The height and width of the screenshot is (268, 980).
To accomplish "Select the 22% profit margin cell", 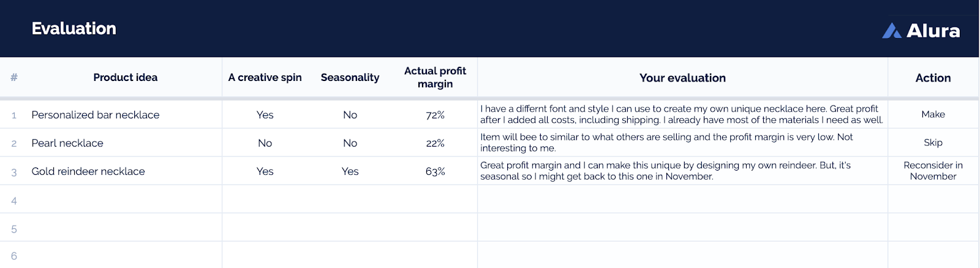I will (x=435, y=143).
